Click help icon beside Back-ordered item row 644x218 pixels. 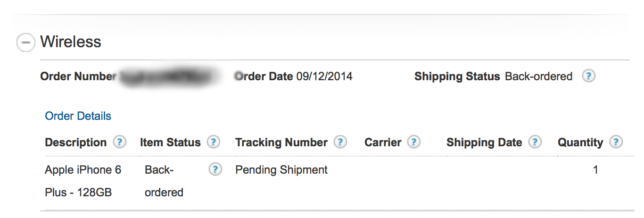tap(215, 169)
